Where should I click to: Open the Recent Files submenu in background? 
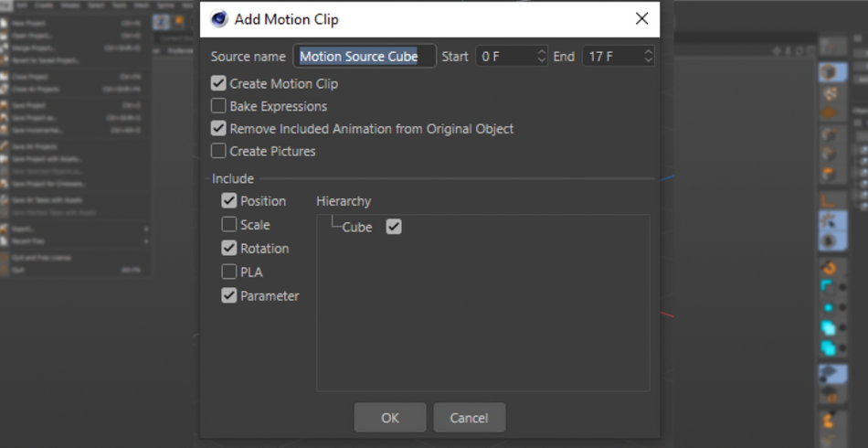point(75,241)
